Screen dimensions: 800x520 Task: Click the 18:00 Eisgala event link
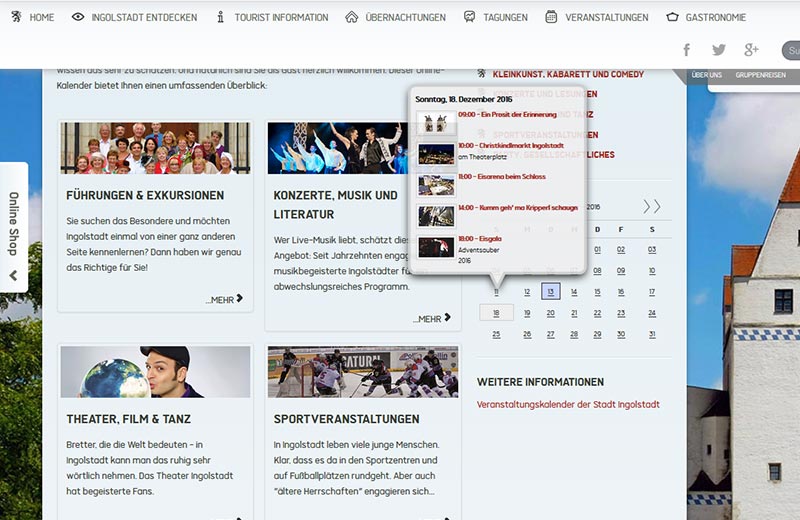point(480,239)
